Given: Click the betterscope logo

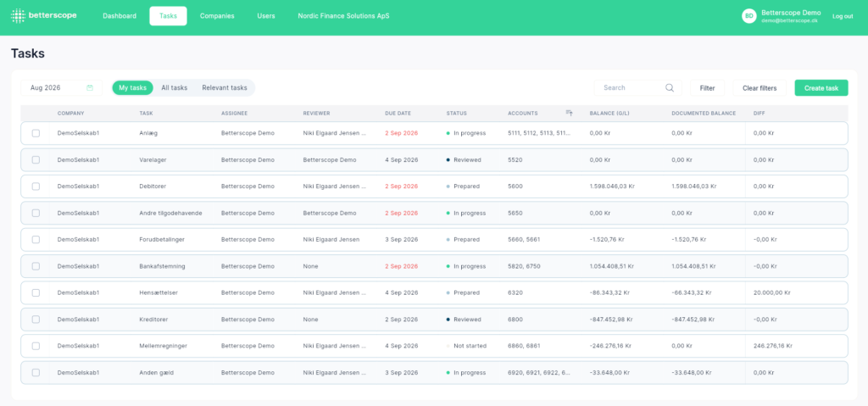Looking at the screenshot, I should [44, 15].
